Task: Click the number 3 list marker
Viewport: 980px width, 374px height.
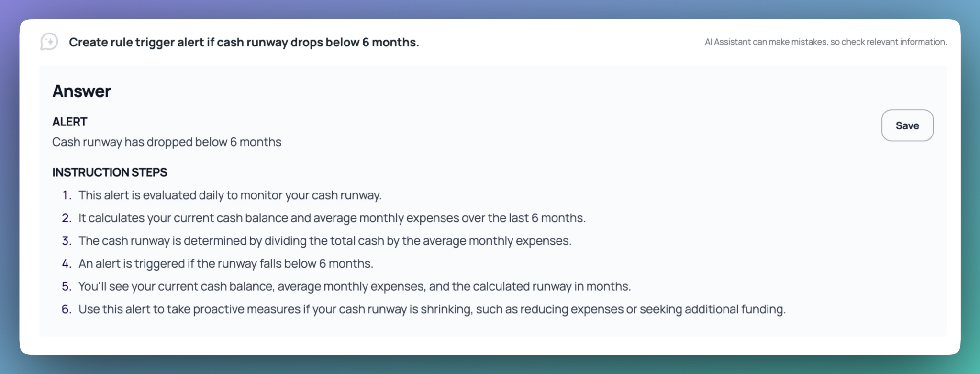Action: (67, 241)
